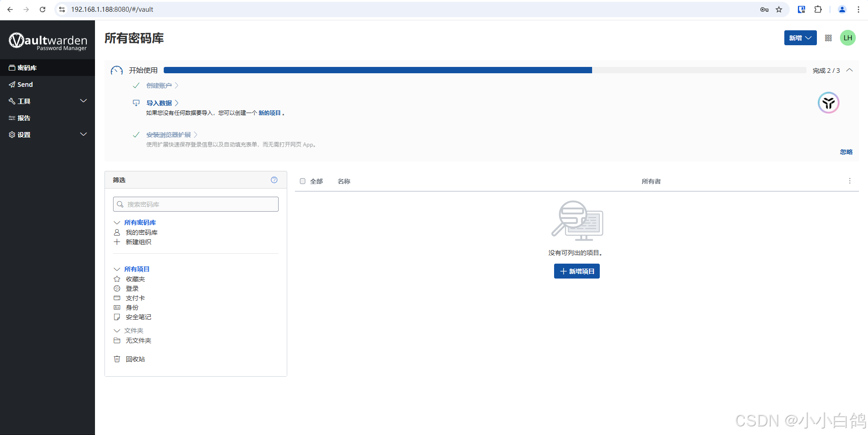Click the LH account avatar
The width and height of the screenshot is (868, 435).
pyautogui.click(x=848, y=38)
